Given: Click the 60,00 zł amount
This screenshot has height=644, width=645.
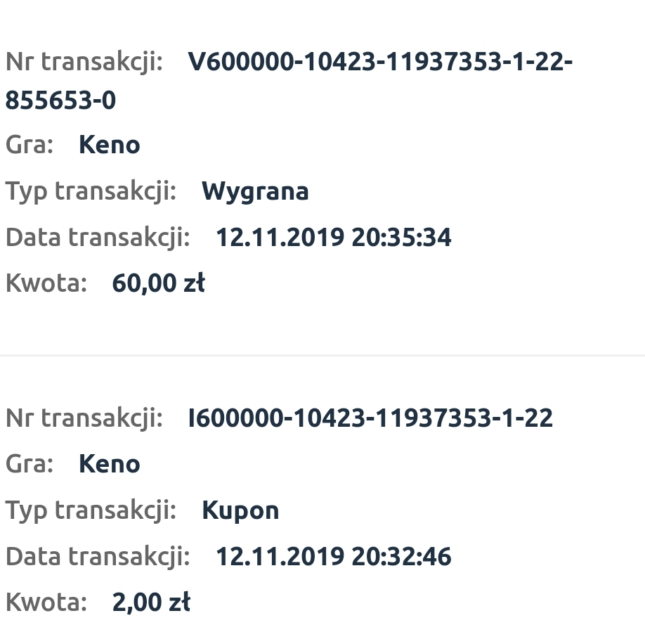Looking at the screenshot, I should [158, 284].
